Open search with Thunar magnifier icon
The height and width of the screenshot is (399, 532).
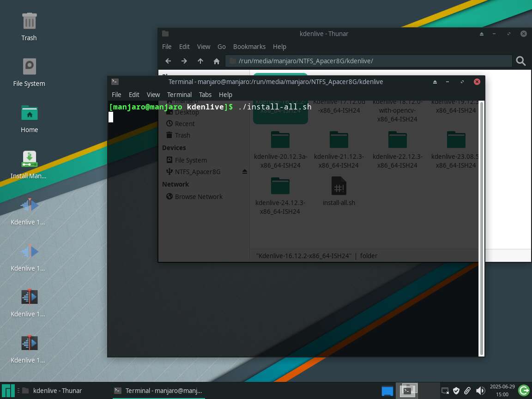521,61
